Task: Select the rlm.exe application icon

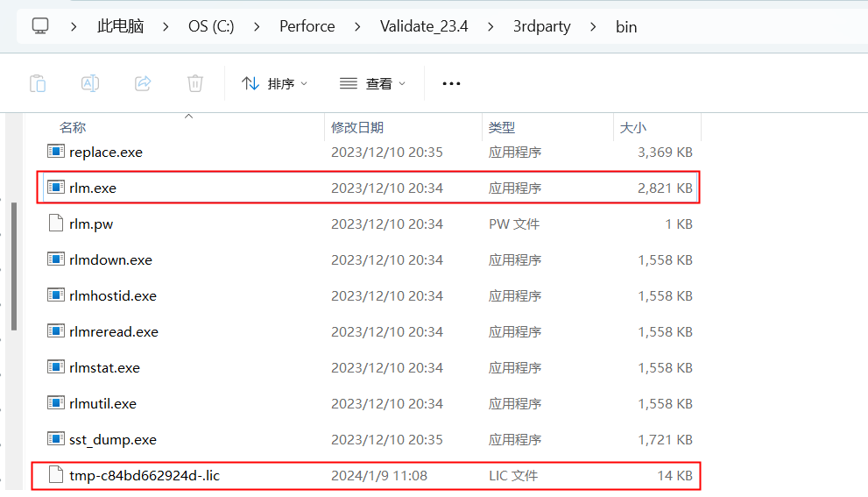Action: pyautogui.click(x=56, y=188)
